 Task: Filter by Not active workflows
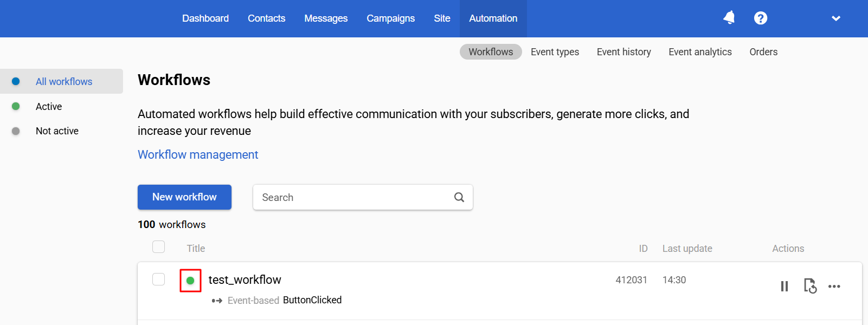[x=57, y=131]
